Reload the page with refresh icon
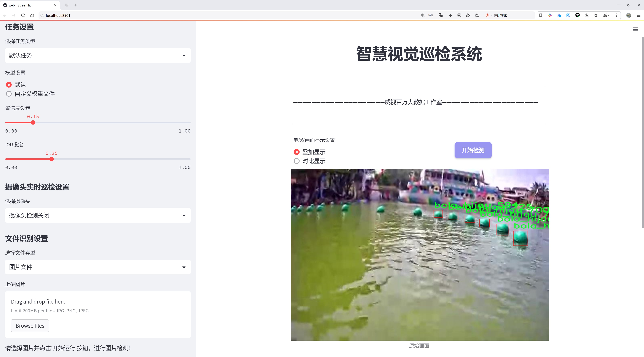This screenshot has width=644, height=357. (23, 15)
